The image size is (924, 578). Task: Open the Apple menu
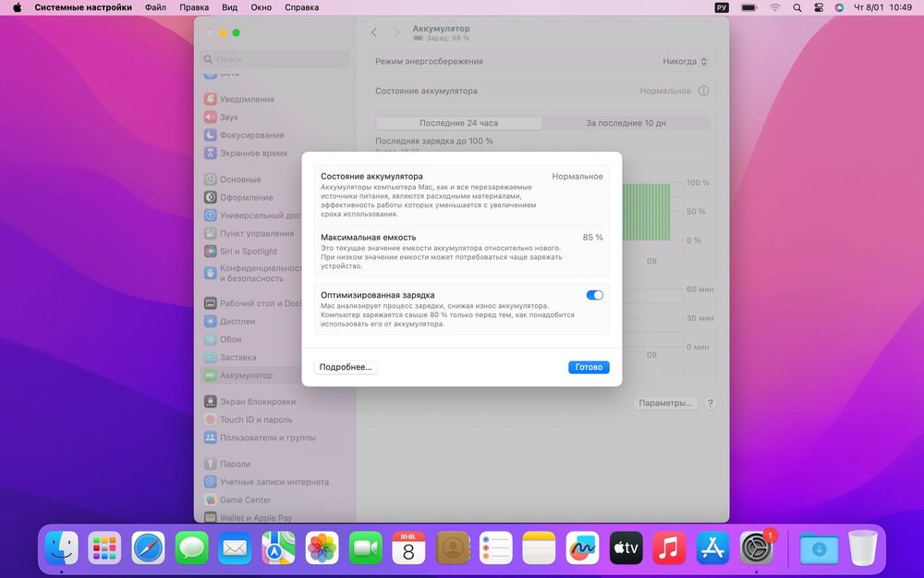(x=17, y=7)
